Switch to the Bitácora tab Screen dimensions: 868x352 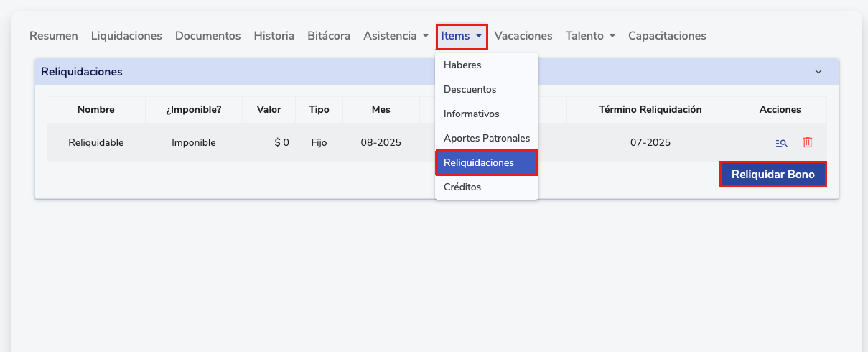329,36
